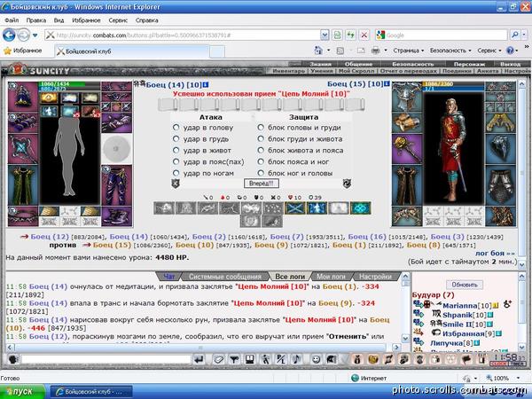Click the chat log vertical scrollbar down arrow
Screen dimensions: 532x399
(x=405, y=338)
